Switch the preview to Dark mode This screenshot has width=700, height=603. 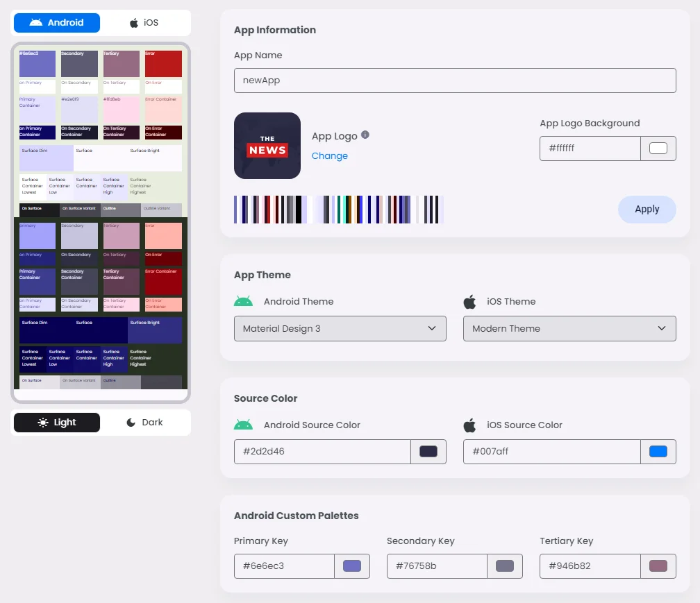[x=144, y=423]
